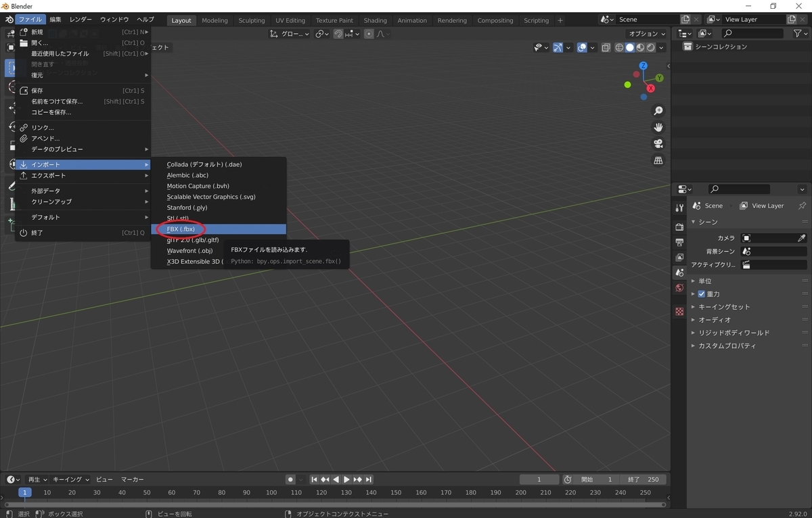The width and height of the screenshot is (812, 518).
Task: Click the blue Z axis gizmo ball
Action: coord(643,66)
